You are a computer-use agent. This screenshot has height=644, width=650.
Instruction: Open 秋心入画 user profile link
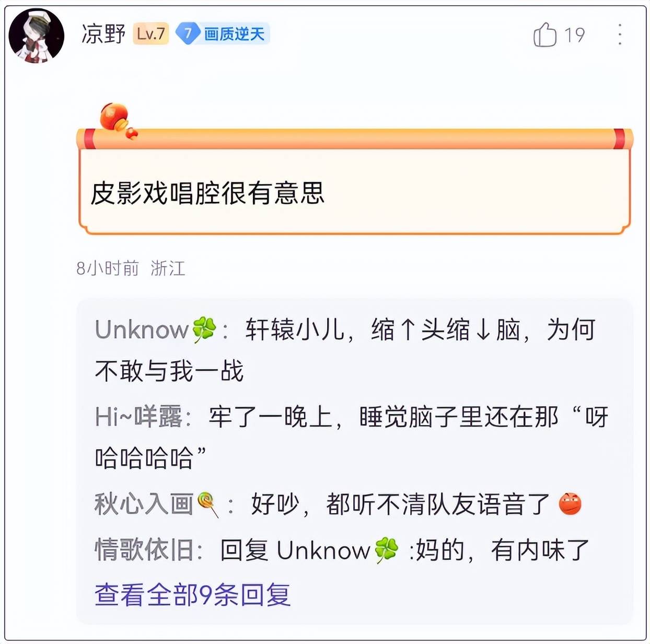[x=157, y=504]
